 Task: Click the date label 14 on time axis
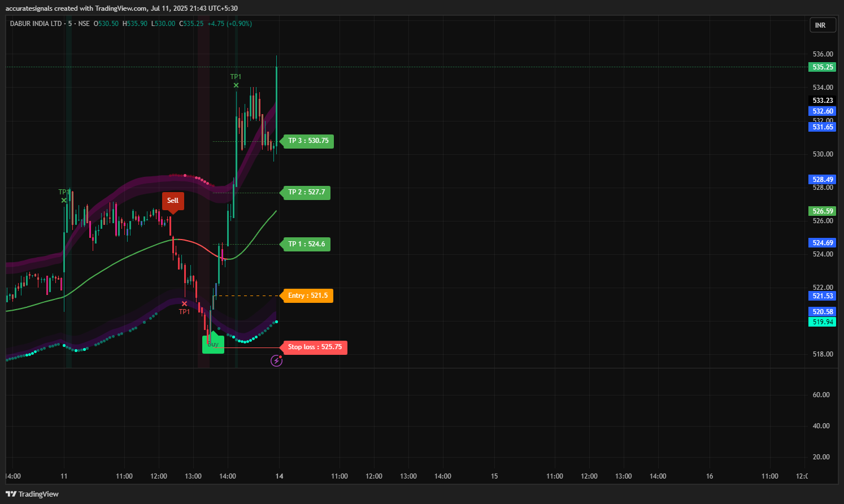[x=279, y=476]
